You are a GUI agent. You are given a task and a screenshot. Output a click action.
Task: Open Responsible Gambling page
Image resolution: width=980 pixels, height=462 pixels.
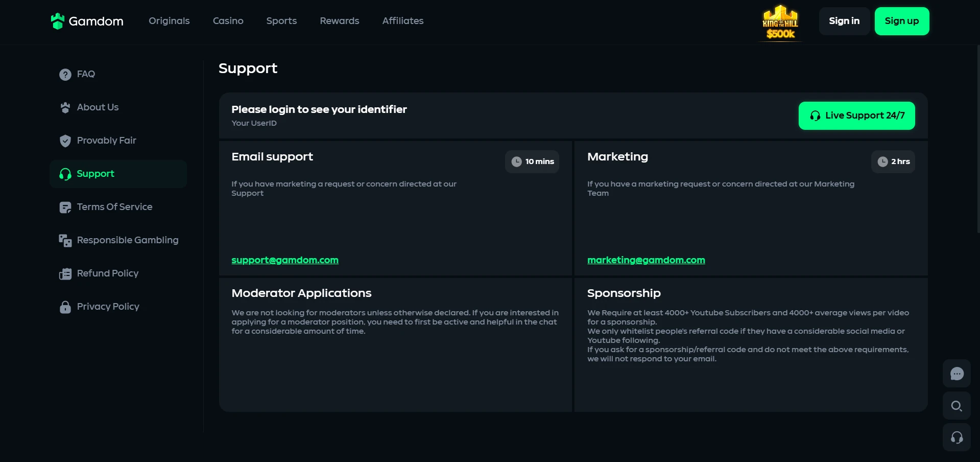[118, 241]
